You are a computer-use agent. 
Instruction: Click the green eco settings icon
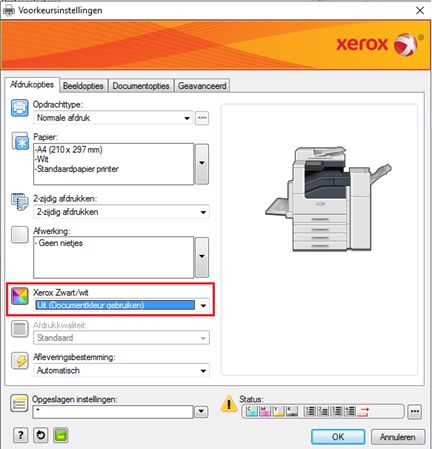coord(61,435)
